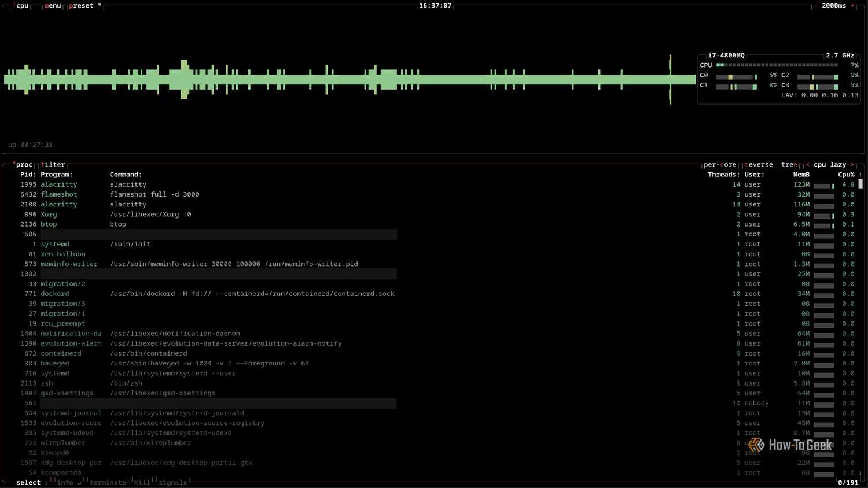The height and width of the screenshot is (488, 868).
Task: Click the 0/191 process counter
Action: pyautogui.click(x=848, y=483)
